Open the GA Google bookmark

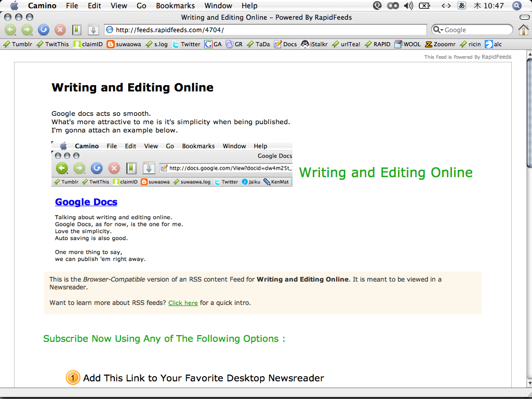(x=213, y=44)
